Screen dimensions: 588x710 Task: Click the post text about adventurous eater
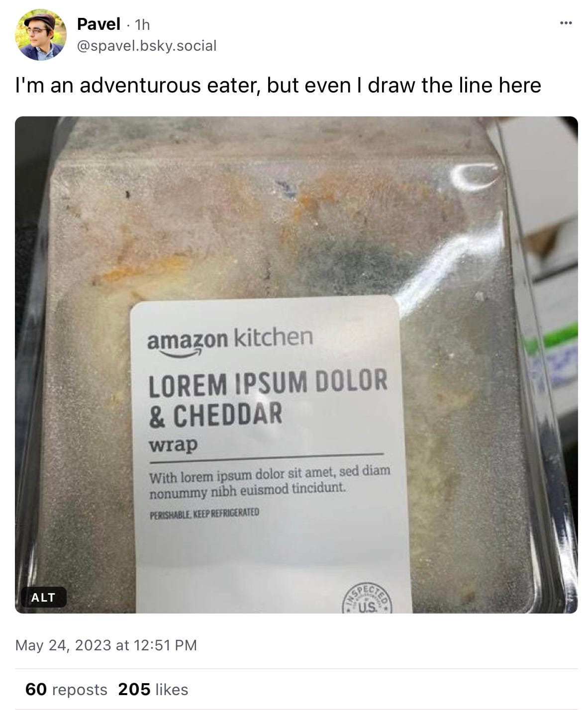(278, 85)
